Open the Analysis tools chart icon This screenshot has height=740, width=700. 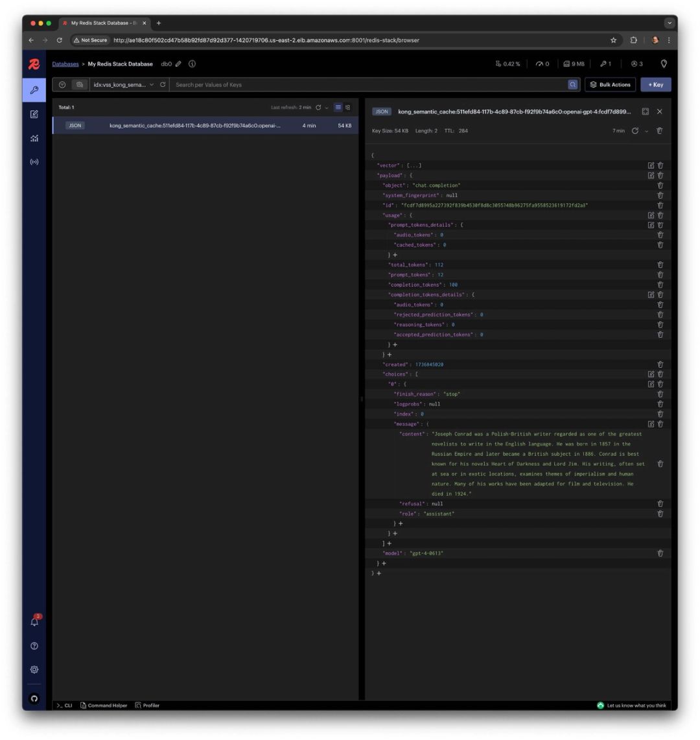35,137
